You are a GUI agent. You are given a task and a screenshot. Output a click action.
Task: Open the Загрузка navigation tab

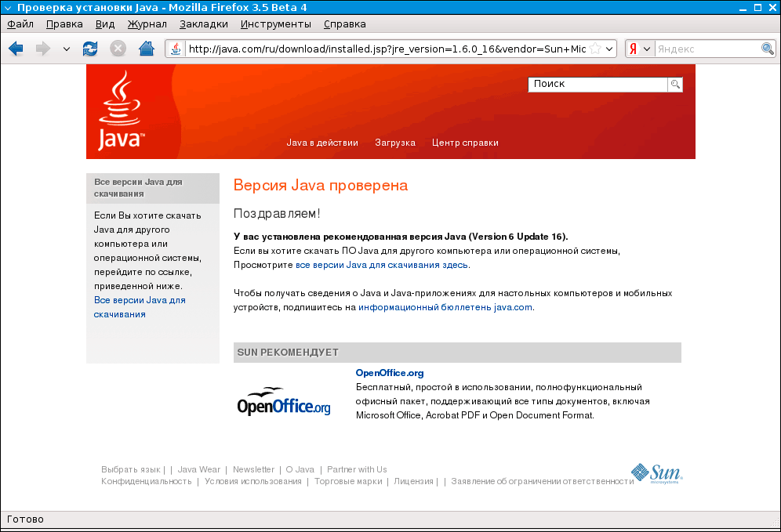[395, 143]
